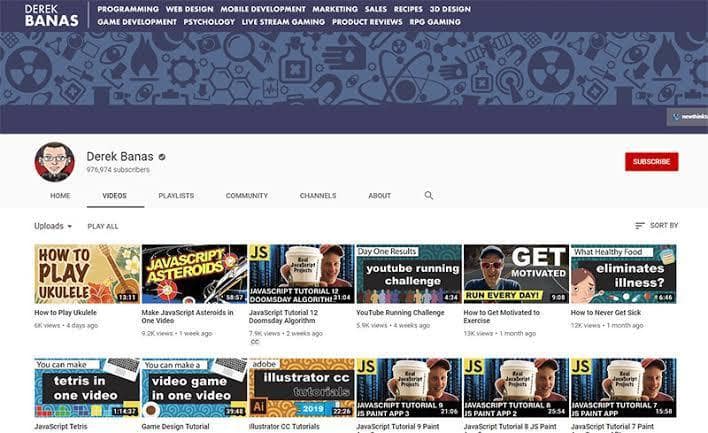
Task: Open the YouTube running challenge thumbnail
Action: coord(409,274)
